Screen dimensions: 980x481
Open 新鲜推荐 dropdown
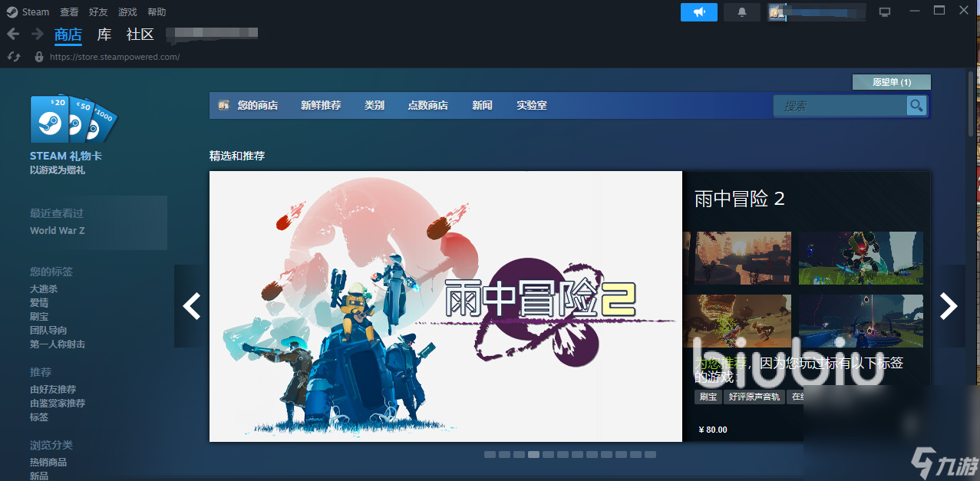(321, 105)
